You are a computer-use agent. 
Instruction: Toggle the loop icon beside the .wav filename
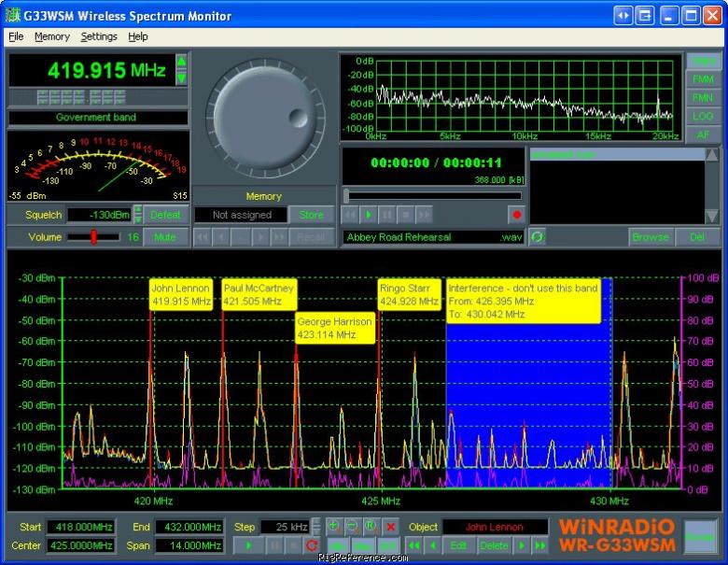[x=538, y=237]
